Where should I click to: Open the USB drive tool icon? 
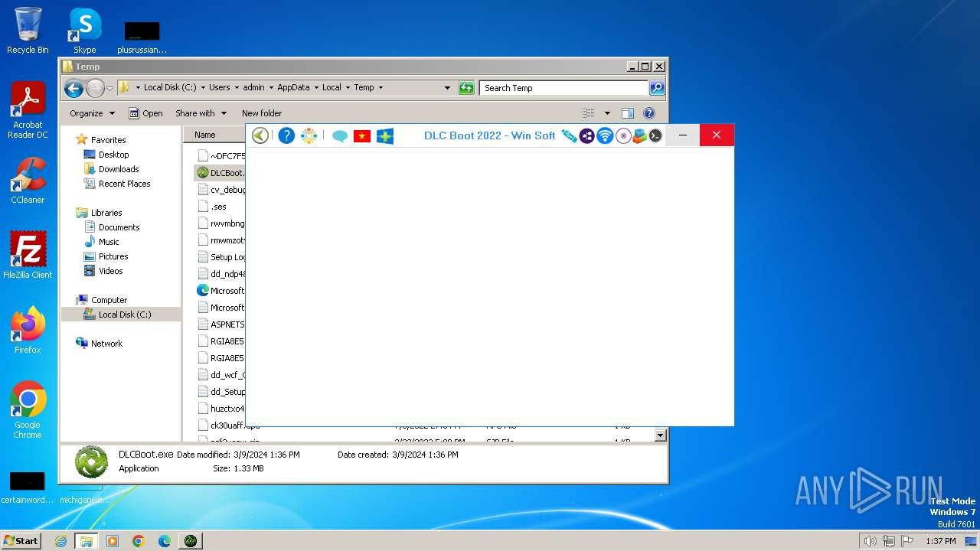click(x=569, y=135)
